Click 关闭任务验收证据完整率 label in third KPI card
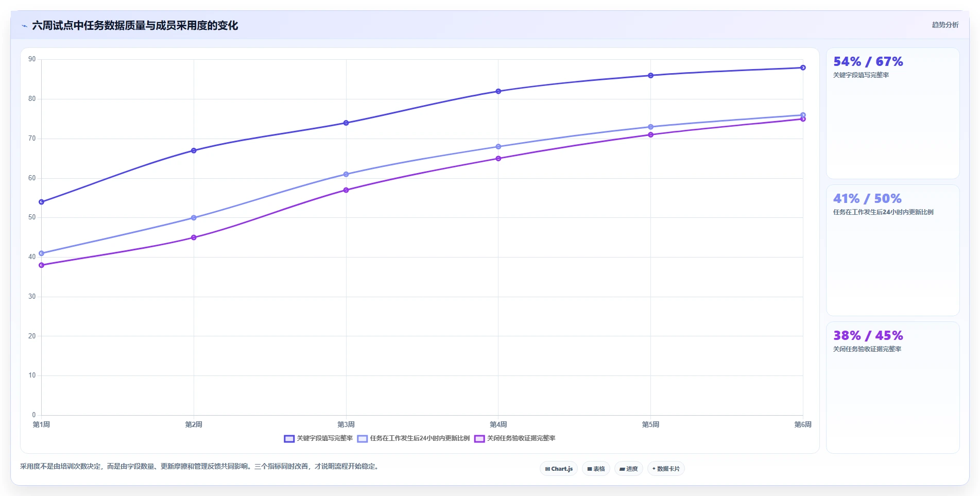This screenshot has height=496, width=980. tap(867, 349)
